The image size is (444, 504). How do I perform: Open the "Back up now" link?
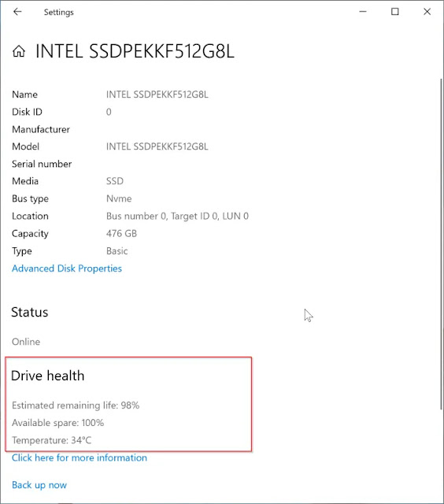(39, 485)
